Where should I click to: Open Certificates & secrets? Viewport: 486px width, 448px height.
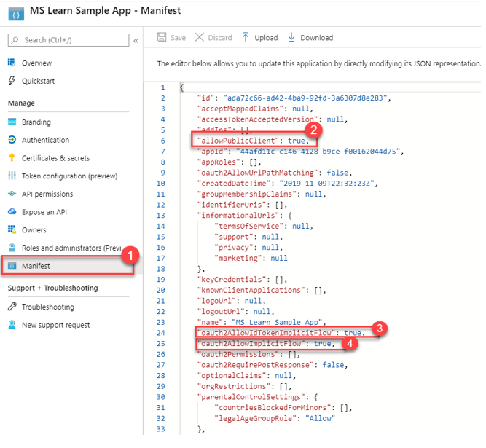click(55, 158)
